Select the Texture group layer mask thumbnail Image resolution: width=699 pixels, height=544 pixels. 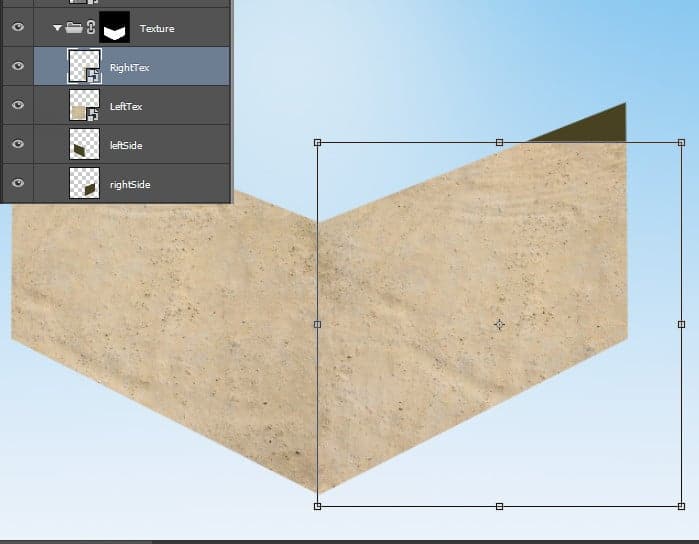[116, 28]
